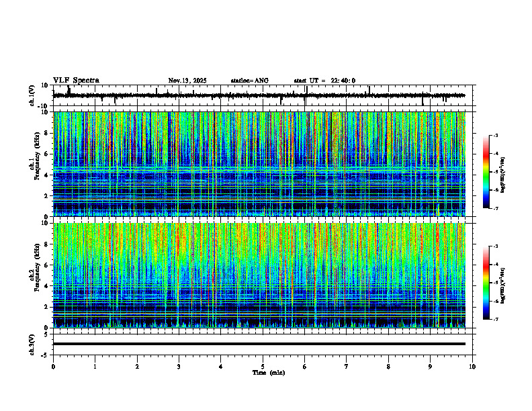Screen dimensions: 532x411
Task: Click the Time (min) axis title
Action: pos(269,373)
